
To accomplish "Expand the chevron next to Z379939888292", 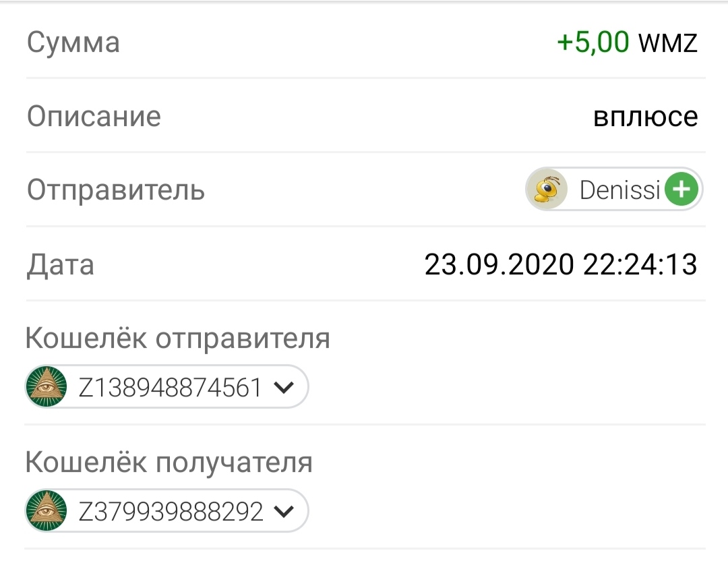I will [x=284, y=511].
